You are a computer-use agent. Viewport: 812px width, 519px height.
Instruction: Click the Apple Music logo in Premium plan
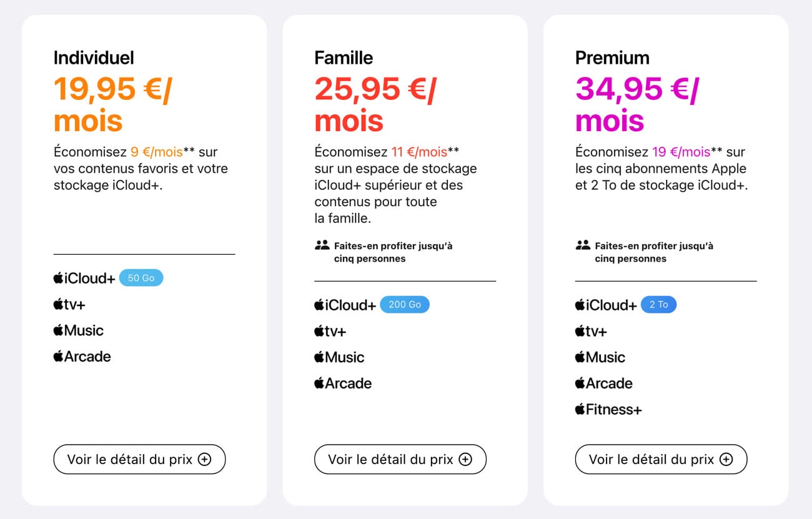pyautogui.click(x=600, y=357)
